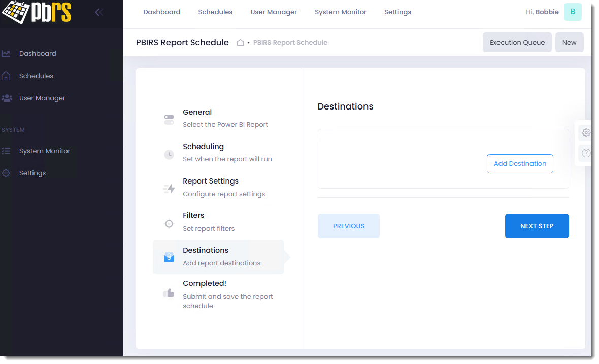Open the floating help question icon
The height and width of the screenshot is (364, 599).
coord(586,153)
